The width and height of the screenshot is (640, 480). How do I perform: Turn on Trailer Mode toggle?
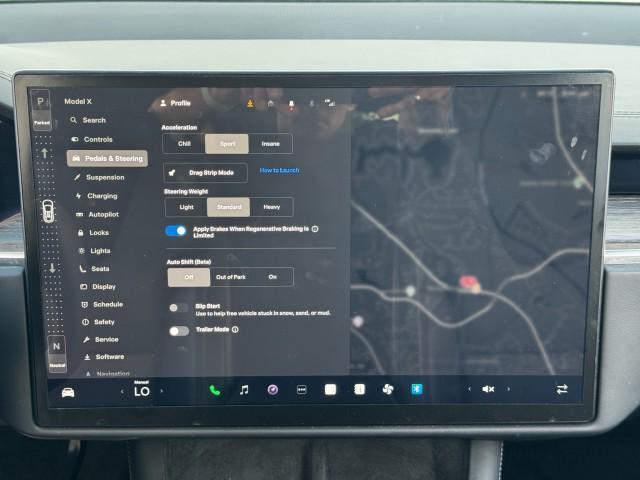coord(178,330)
